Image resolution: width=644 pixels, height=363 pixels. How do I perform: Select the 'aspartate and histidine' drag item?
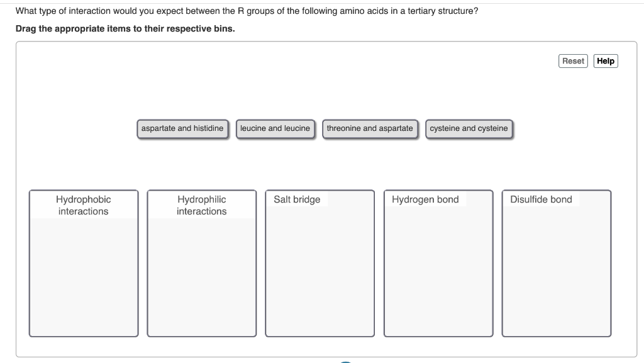[183, 128]
